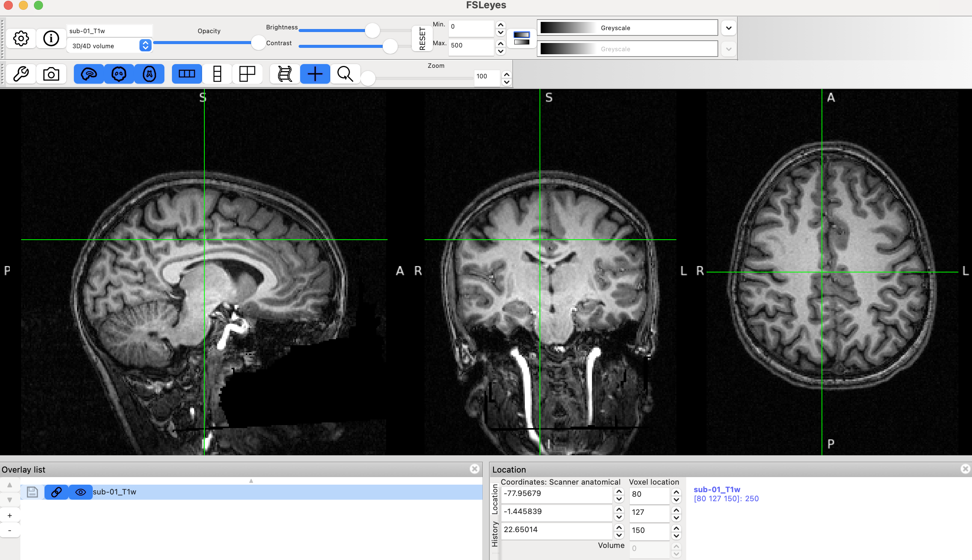Adjust the Contrast slider

[355, 46]
